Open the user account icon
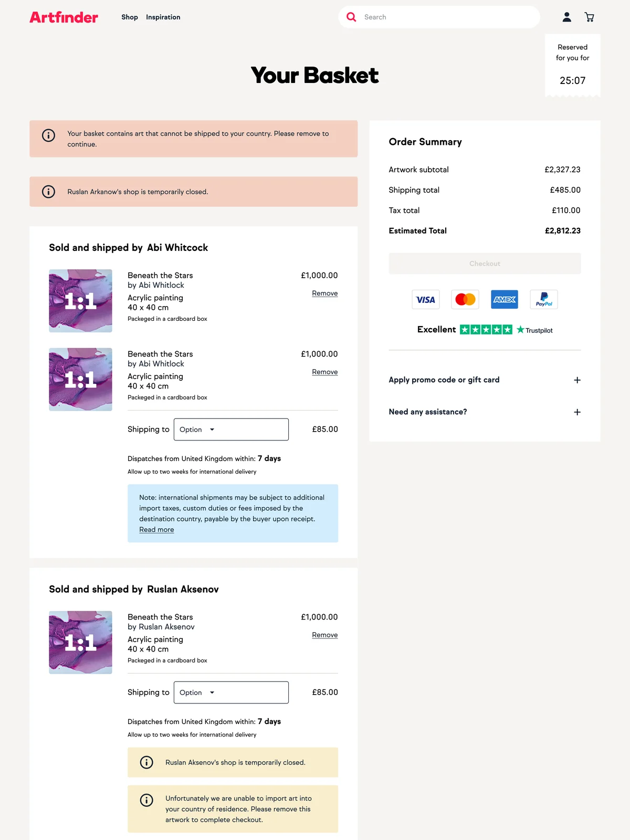The width and height of the screenshot is (630, 840). [x=566, y=17]
